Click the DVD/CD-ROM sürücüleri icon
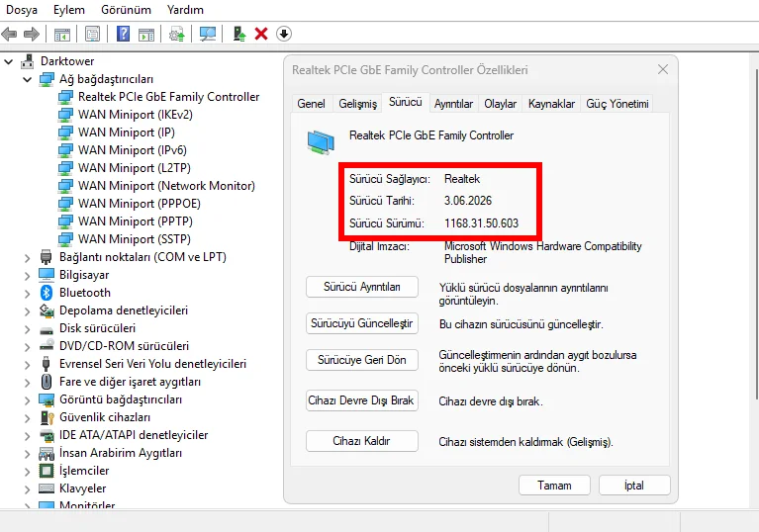Viewport: 759px width, 532px height. (47, 346)
